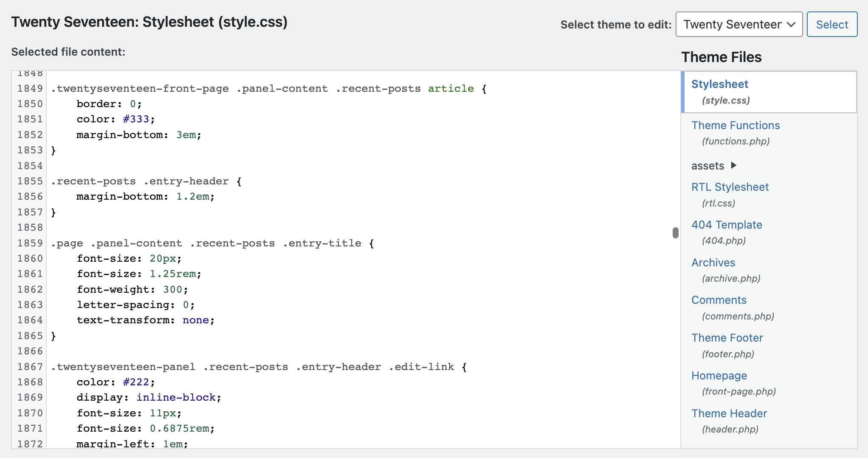This screenshot has height=458, width=868.
Task: Open Theme Functions file
Action: [735, 126]
